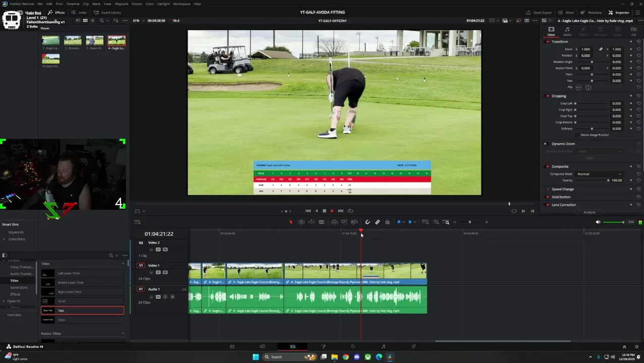Open the Index panel button

point(79,13)
